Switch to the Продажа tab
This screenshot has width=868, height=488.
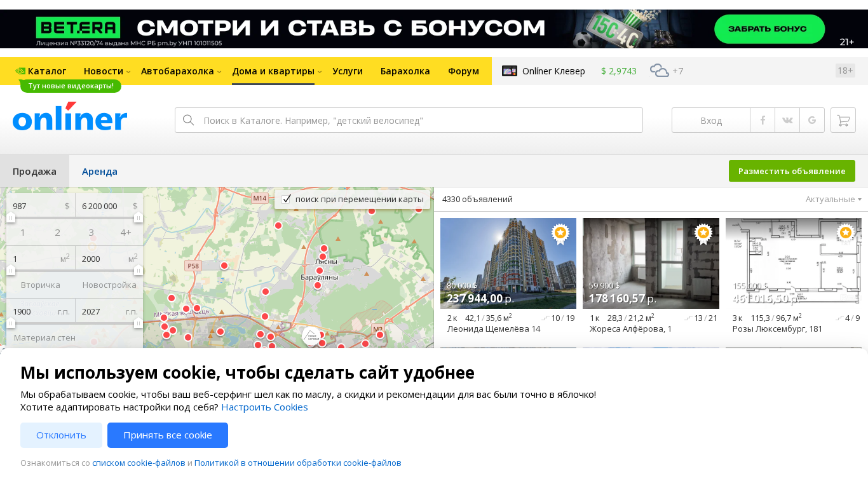click(x=34, y=171)
